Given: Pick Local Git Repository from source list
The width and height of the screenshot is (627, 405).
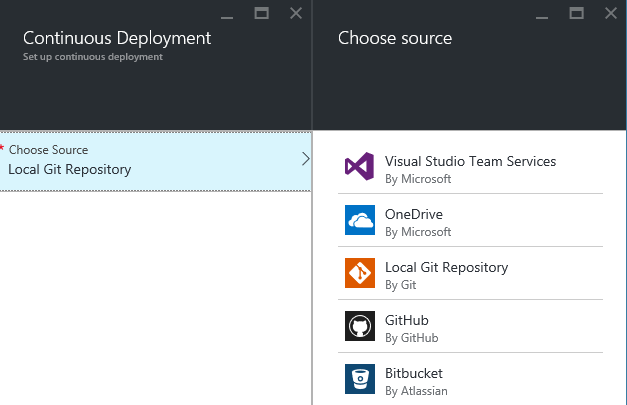Looking at the screenshot, I should (x=446, y=267).
